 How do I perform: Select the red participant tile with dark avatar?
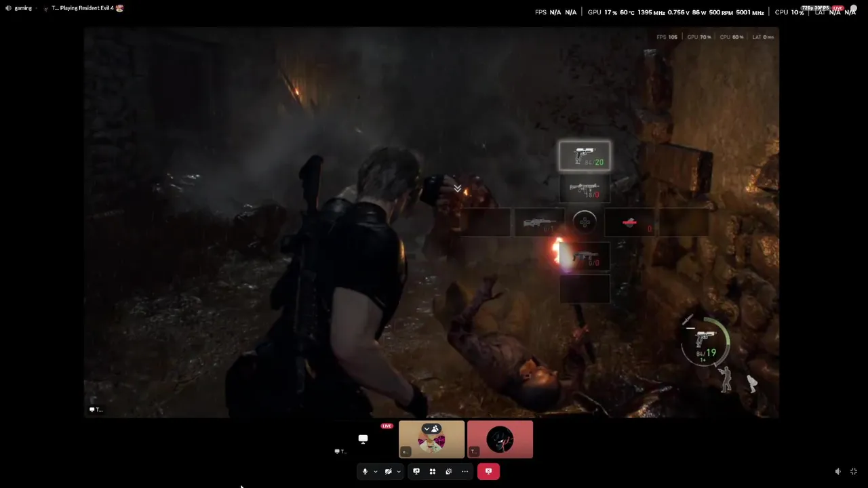click(x=500, y=439)
